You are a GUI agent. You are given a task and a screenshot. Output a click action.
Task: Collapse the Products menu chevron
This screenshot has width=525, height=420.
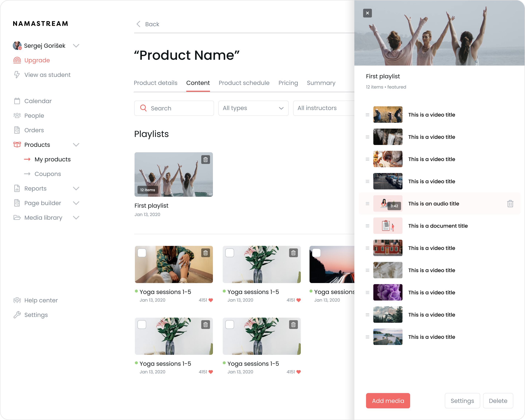[x=76, y=145]
